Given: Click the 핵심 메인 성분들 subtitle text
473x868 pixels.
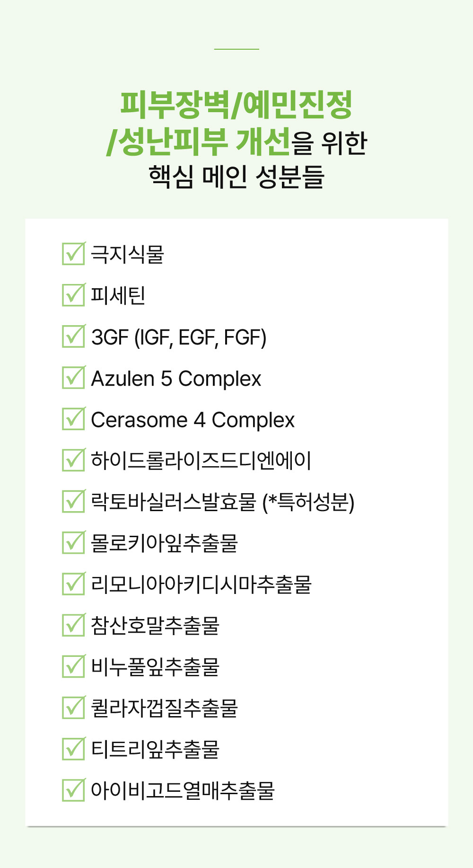Looking at the screenshot, I should pyautogui.click(x=236, y=177).
